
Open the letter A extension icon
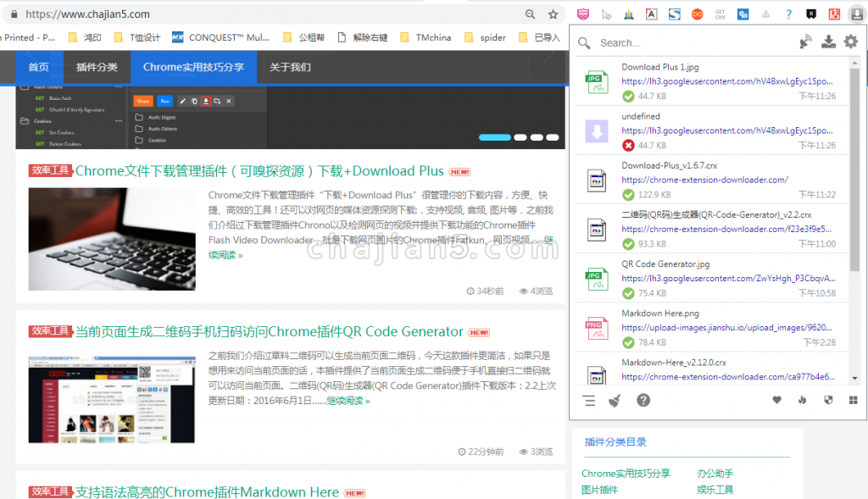652,14
